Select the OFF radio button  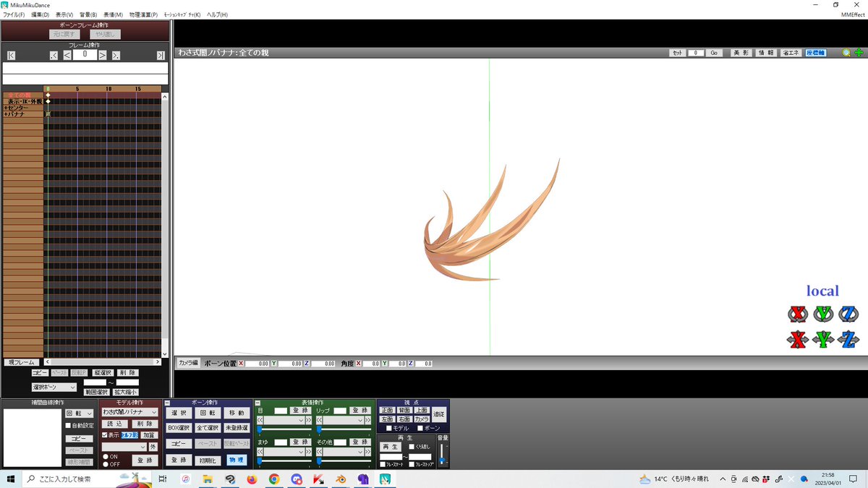point(105,464)
